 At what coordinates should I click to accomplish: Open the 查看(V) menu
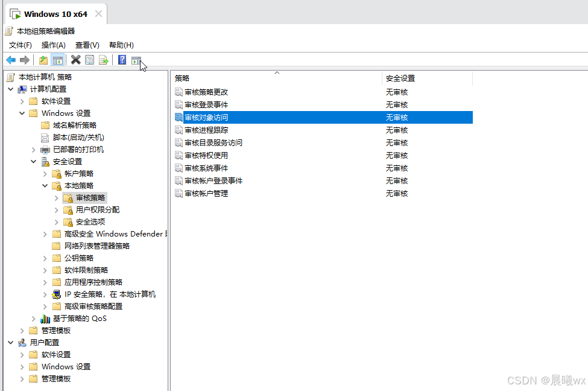(87, 45)
